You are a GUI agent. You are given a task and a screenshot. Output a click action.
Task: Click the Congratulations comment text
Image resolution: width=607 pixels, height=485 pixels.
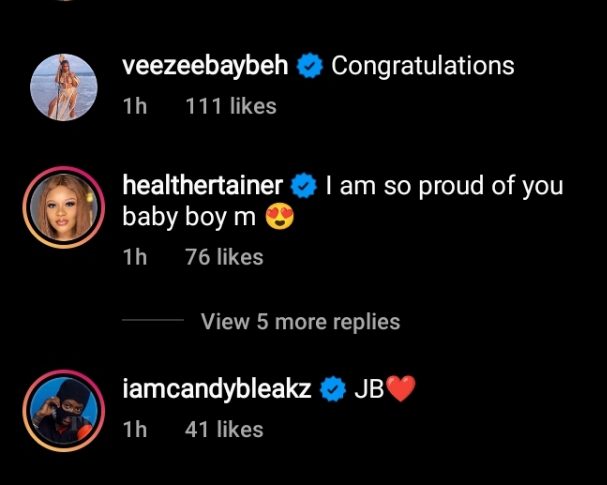422,67
